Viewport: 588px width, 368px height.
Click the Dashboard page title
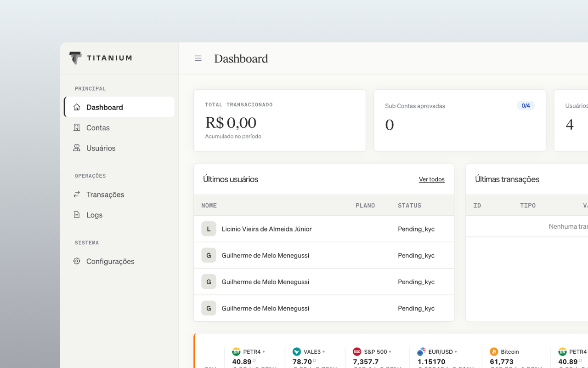pos(241,58)
